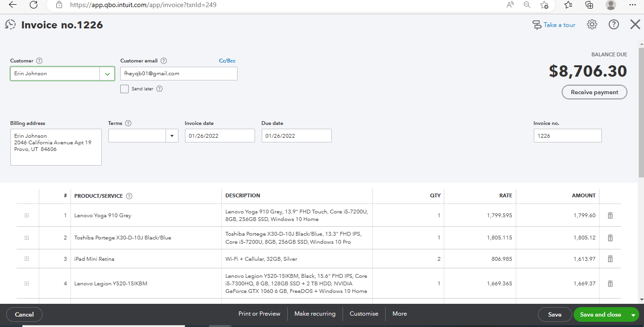This screenshot has height=327, width=644.
Task: Click the Customer email input field
Action: tap(179, 74)
